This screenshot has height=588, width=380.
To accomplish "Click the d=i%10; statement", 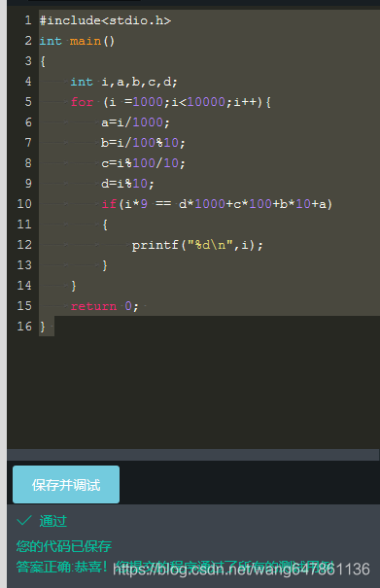I will coord(127,184).
